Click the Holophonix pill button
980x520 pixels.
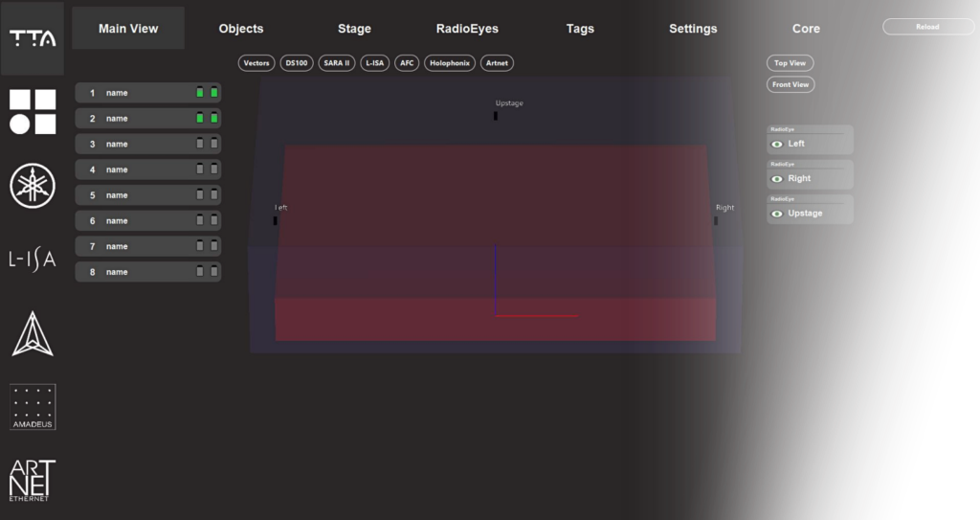[x=450, y=63]
